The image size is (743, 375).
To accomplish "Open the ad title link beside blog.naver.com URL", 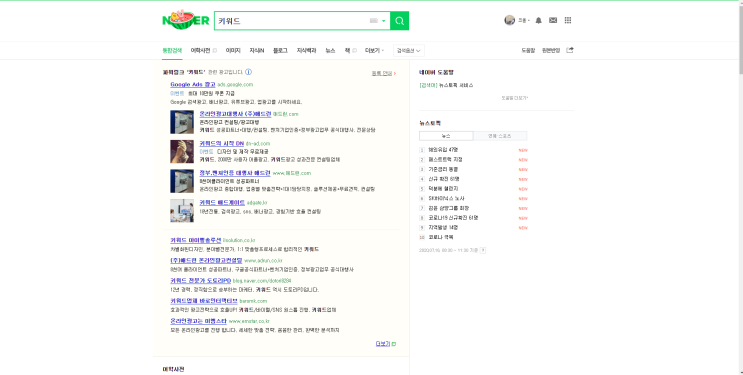I will [200, 281].
